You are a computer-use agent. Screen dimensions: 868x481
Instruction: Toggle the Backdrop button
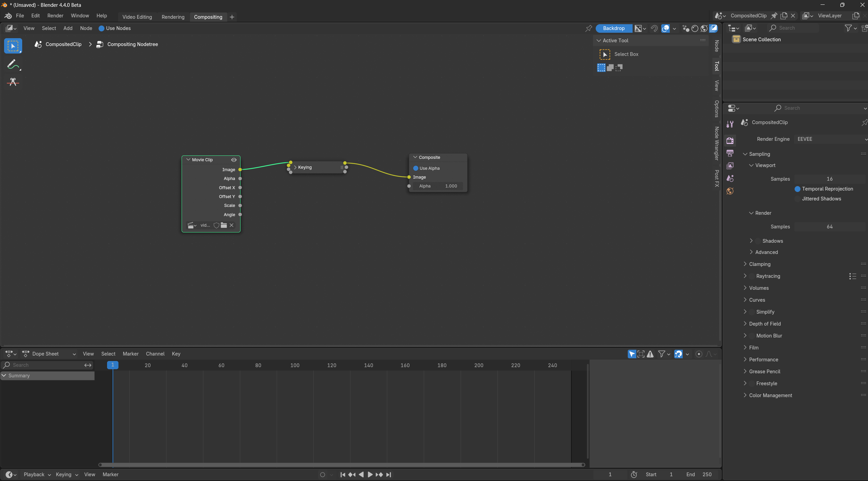(614, 28)
